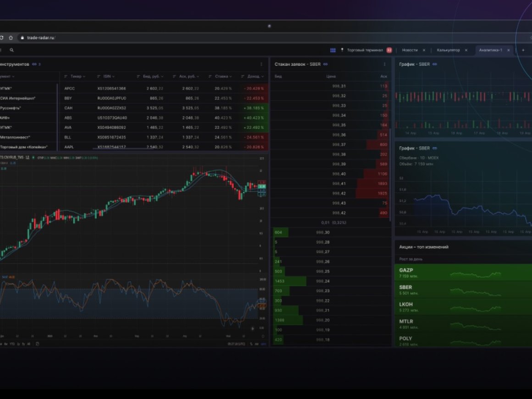Click the pin icon next to Торговый терминал tab
532x399 pixels.
pos(342,50)
